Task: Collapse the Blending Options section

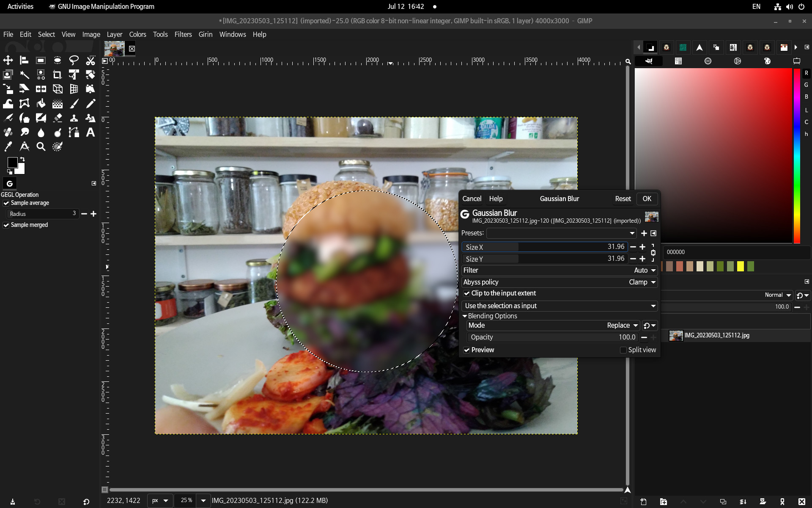Action: (x=465, y=316)
